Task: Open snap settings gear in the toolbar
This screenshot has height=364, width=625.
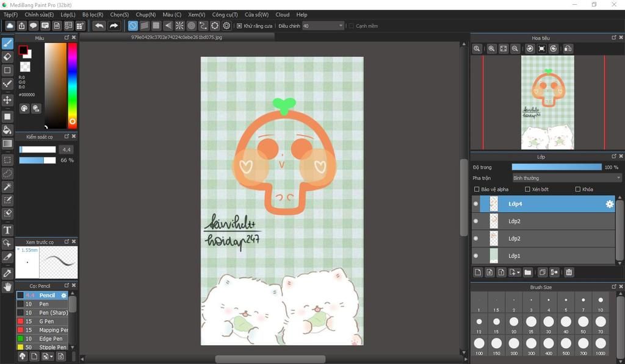Action: [227, 26]
